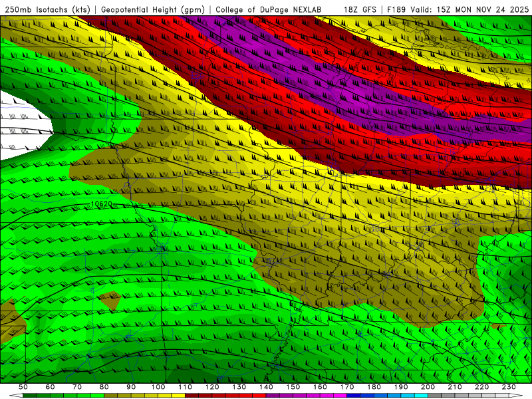Click the legend value 110

(x=185, y=387)
